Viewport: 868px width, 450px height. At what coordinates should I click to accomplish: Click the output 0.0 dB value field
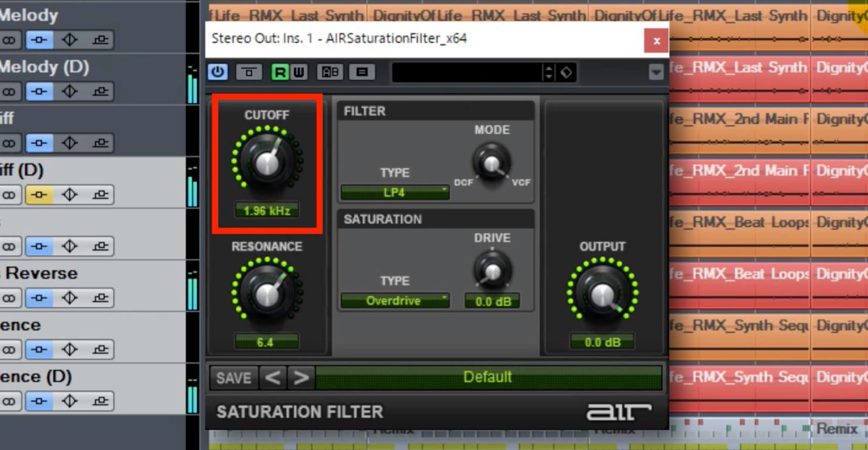(602, 342)
